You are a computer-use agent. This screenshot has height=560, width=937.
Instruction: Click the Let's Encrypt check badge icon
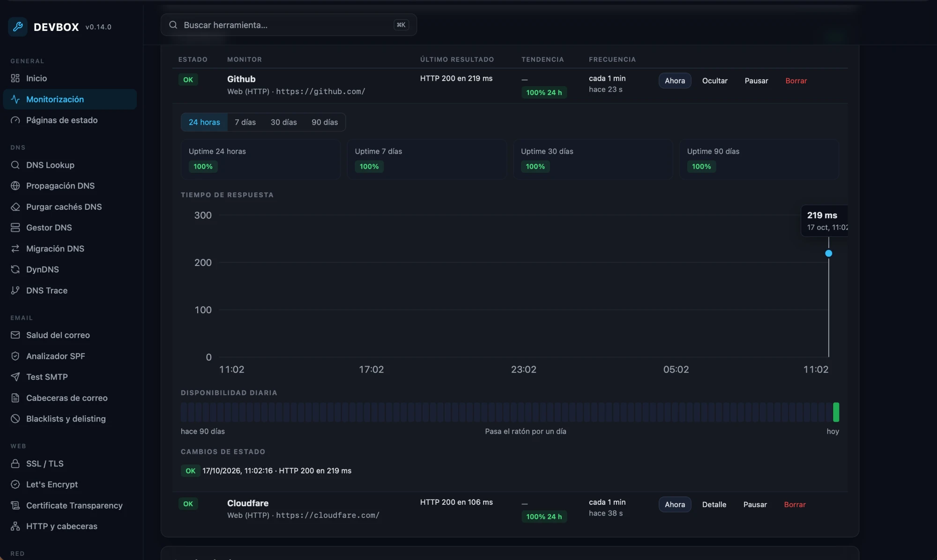point(15,484)
